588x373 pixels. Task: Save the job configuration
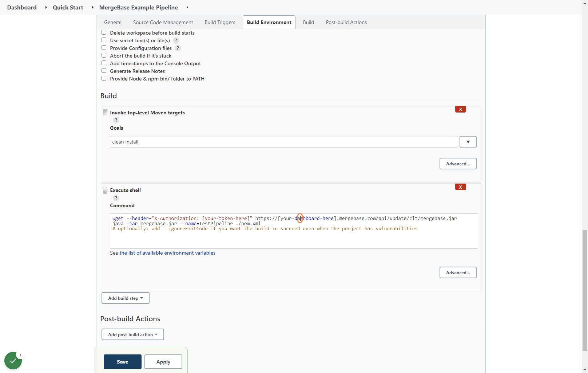point(122,362)
